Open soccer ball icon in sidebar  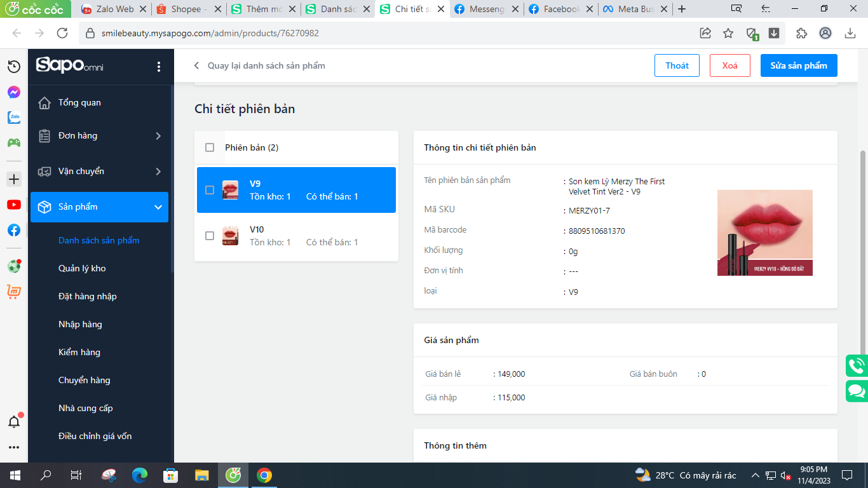click(x=13, y=266)
